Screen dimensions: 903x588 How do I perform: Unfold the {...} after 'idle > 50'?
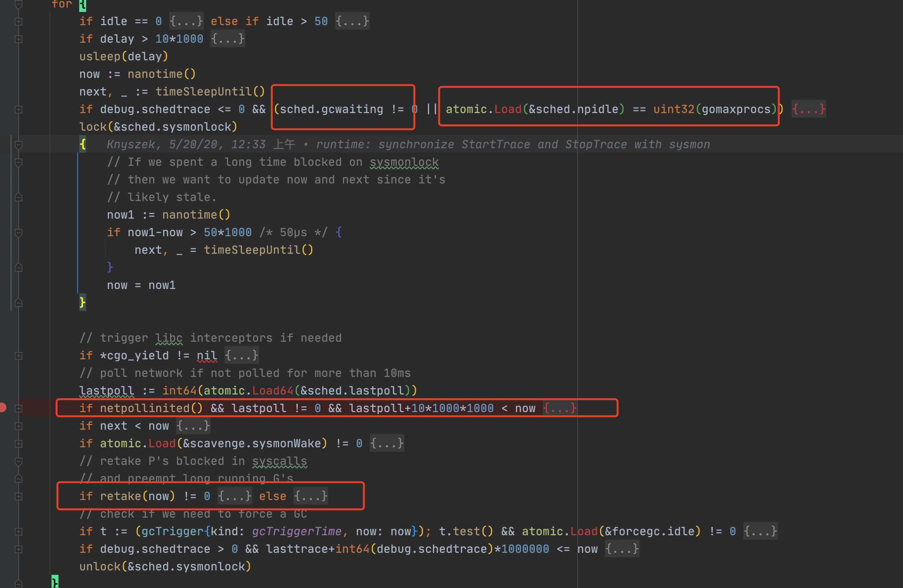(x=352, y=21)
